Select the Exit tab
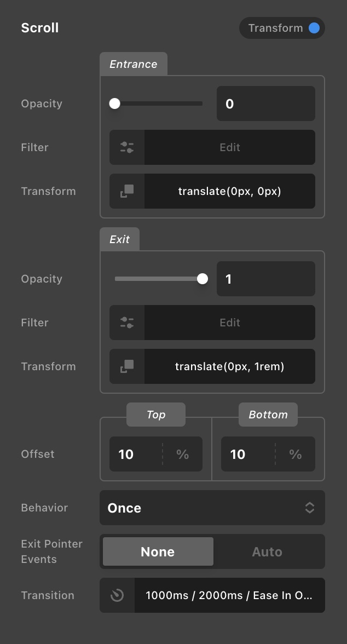 (119, 239)
